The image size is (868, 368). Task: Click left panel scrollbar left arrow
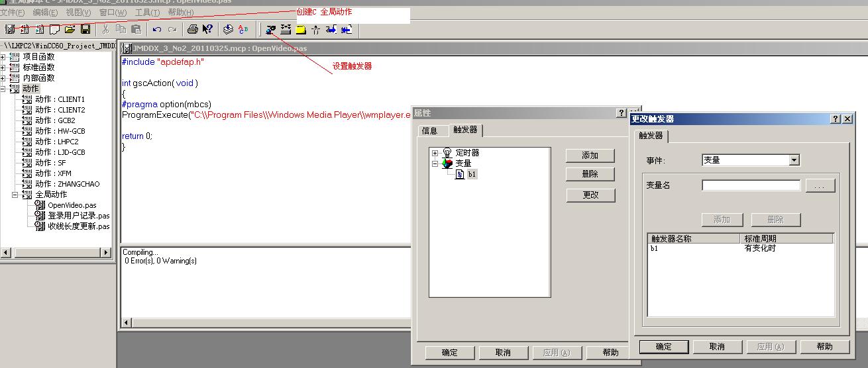point(5,253)
